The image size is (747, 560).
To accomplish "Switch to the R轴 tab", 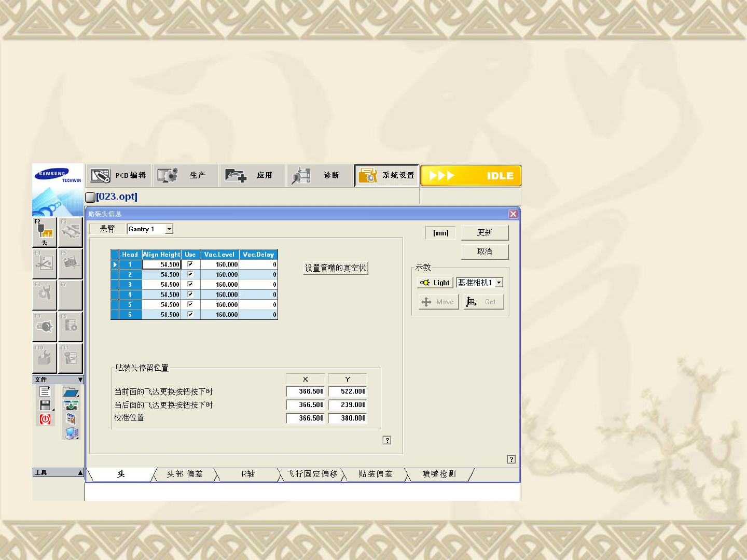I will 248,474.
